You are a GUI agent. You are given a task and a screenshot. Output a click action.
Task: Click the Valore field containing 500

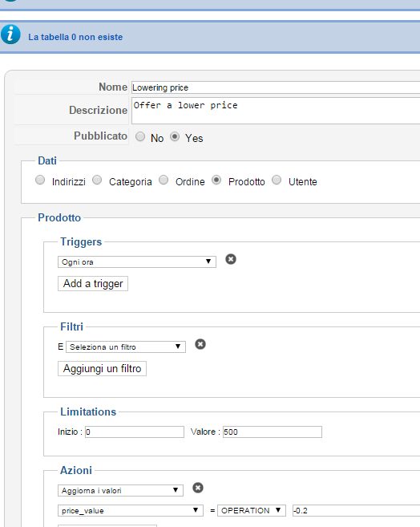pos(273,432)
